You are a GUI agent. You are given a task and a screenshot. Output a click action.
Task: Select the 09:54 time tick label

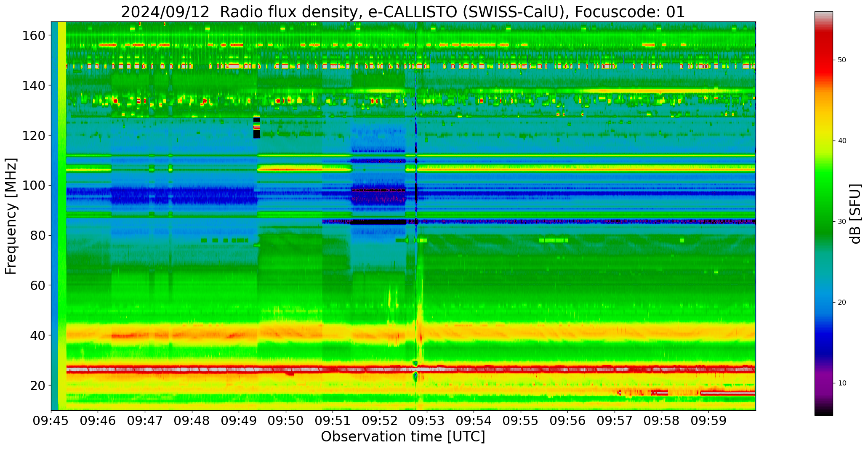474,421
